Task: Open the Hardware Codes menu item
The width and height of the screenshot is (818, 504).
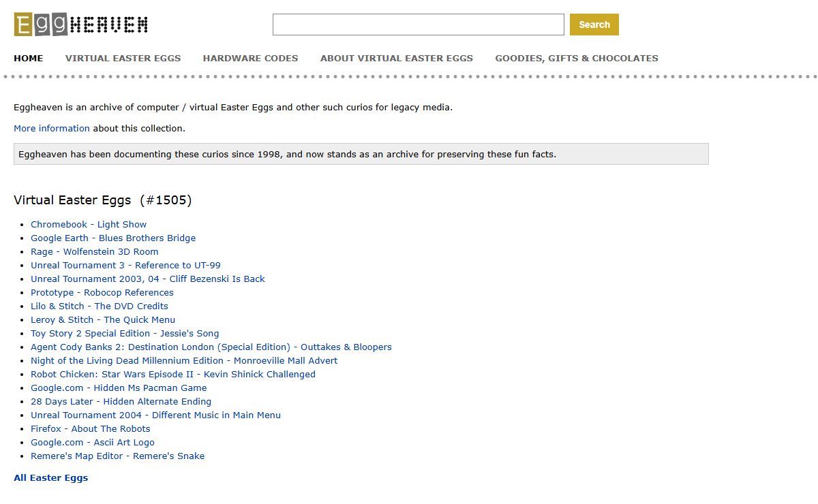Action: tap(251, 59)
